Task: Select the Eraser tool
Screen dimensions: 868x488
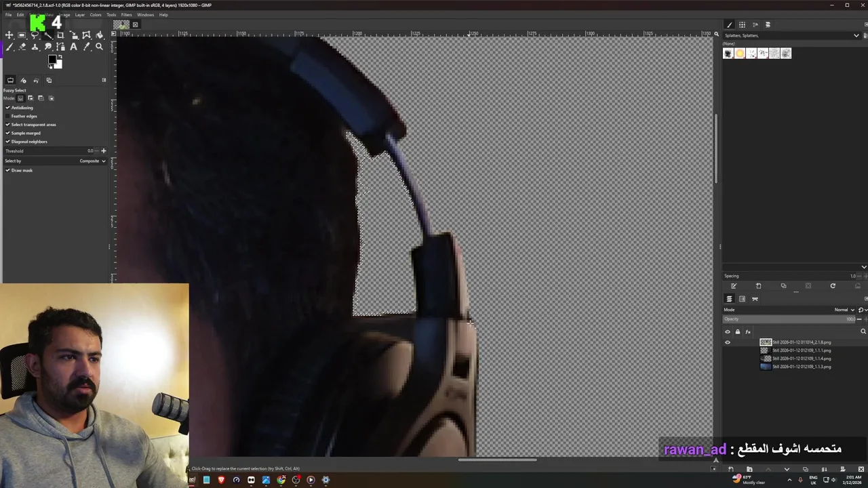Action: click(22, 47)
